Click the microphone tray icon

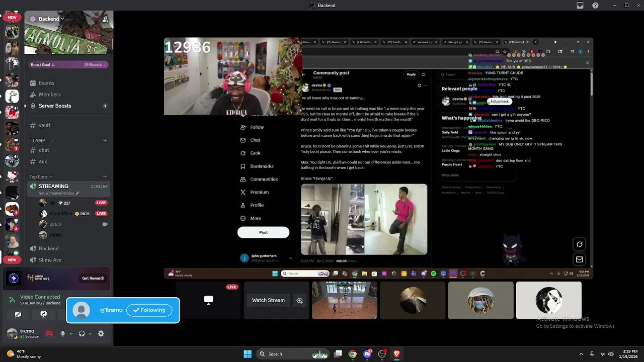[x=592, y=354]
